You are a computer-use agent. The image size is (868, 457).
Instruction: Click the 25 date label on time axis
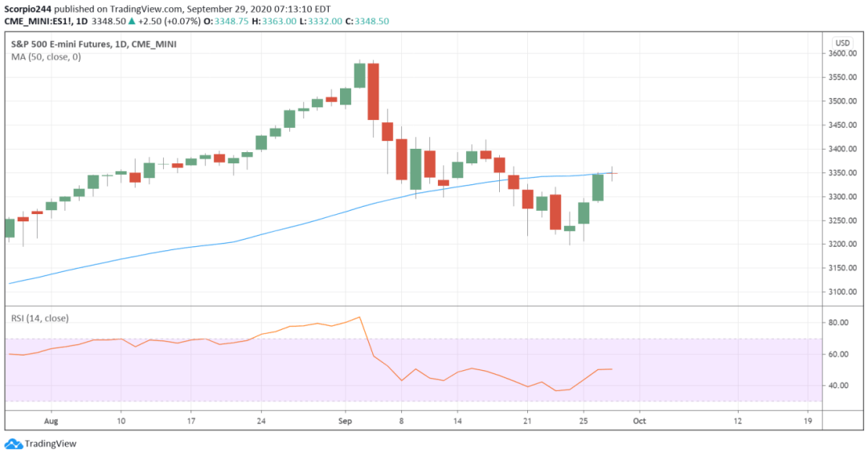coord(583,421)
